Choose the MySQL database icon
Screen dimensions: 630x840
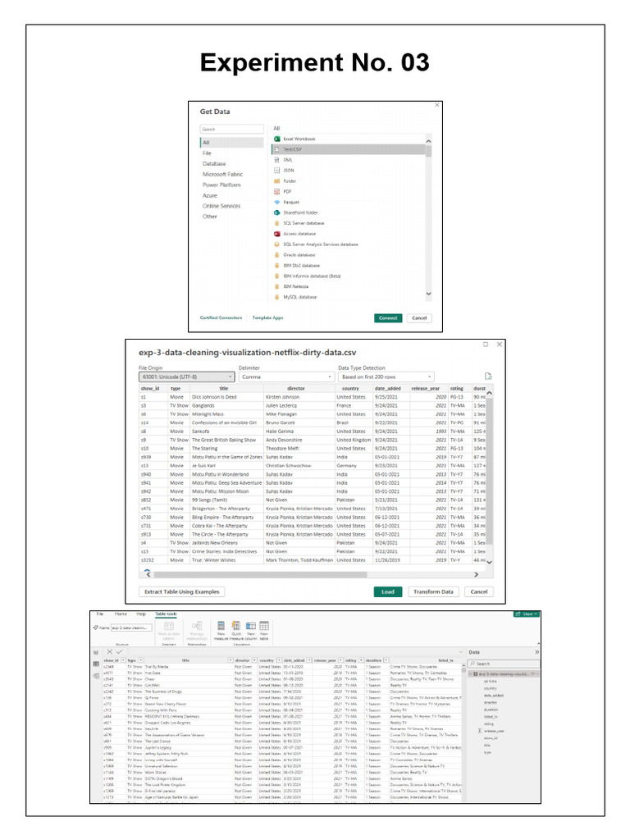[277, 297]
